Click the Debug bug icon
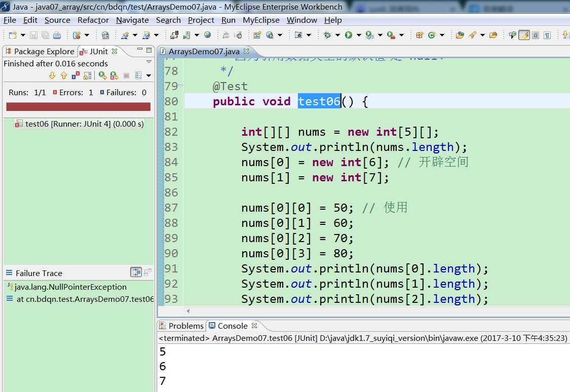Screen dimensions: 570x392 point(327,35)
